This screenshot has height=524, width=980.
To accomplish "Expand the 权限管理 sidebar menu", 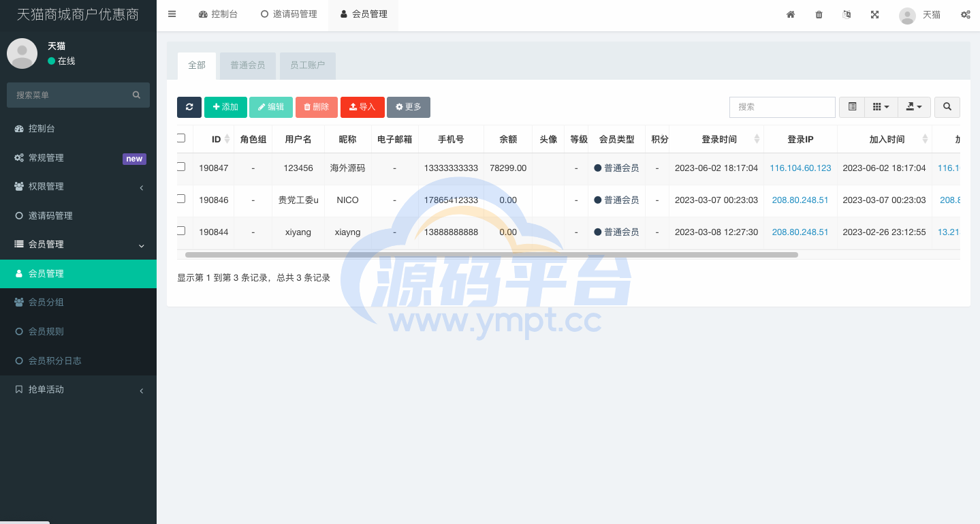I will pos(78,186).
